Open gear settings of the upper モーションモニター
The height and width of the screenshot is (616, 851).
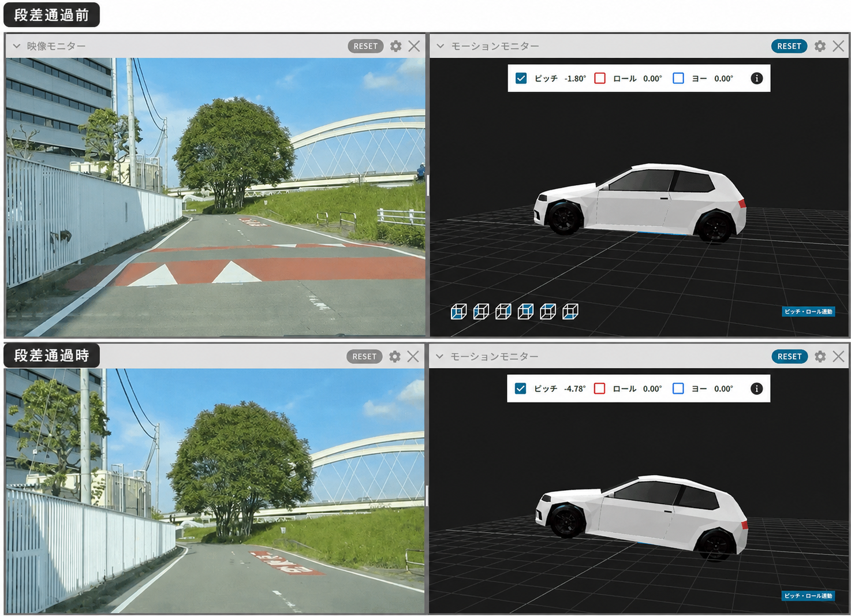point(820,46)
